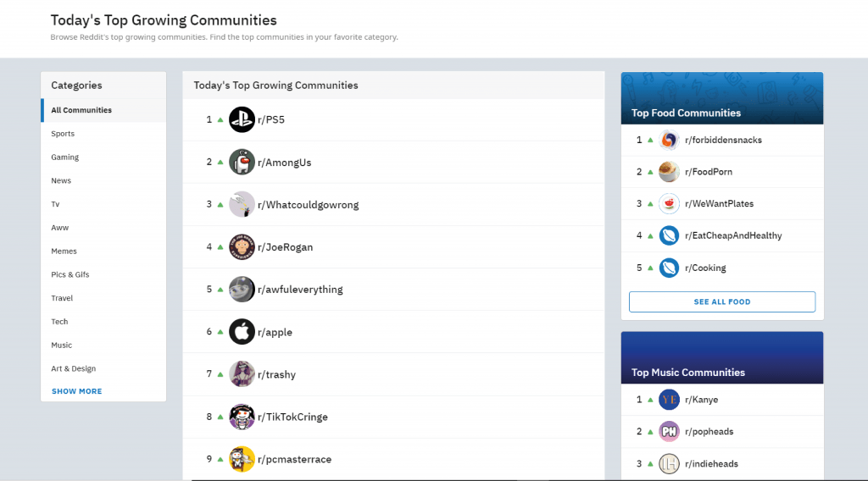The width and height of the screenshot is (868, 481).
Task: Open the r/forbiddensnacks link
Action: pyautogui.click(x=724, y=141)
